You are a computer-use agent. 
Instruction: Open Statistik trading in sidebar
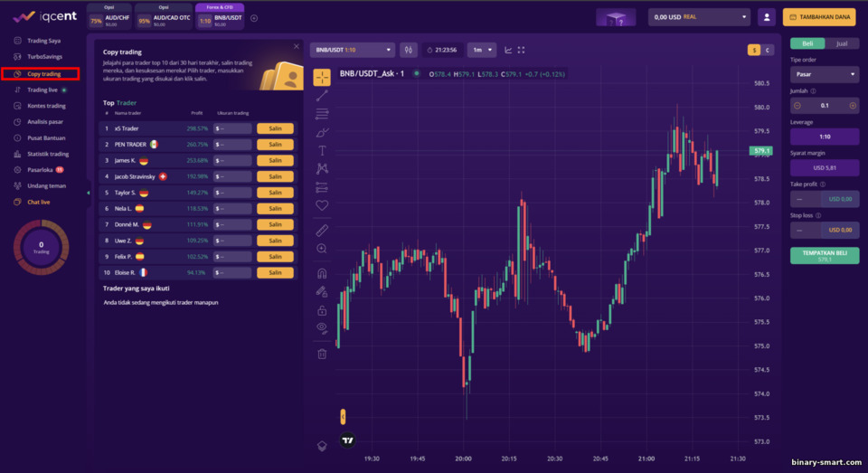coord(48,154)
